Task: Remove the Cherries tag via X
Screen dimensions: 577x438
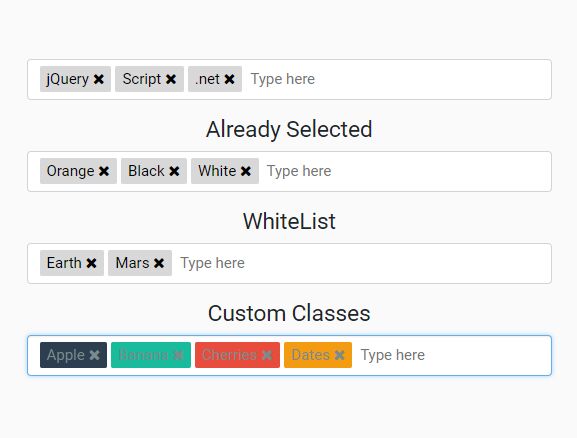Action: [267, 355]
